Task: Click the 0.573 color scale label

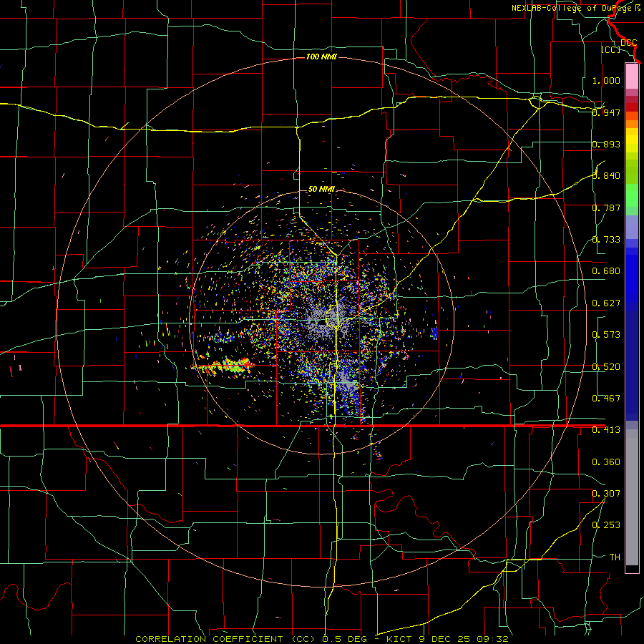Action: (606, 335)
